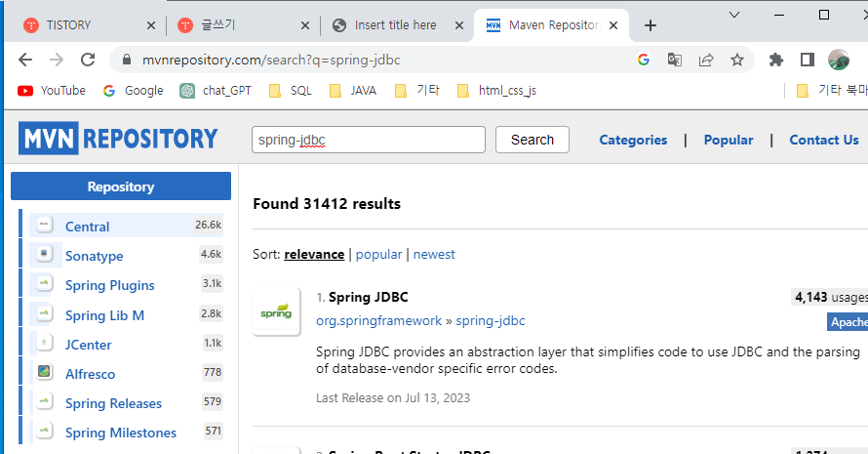
Task: Filter by Spring Milestones repository
Action: tap(121, 433)
